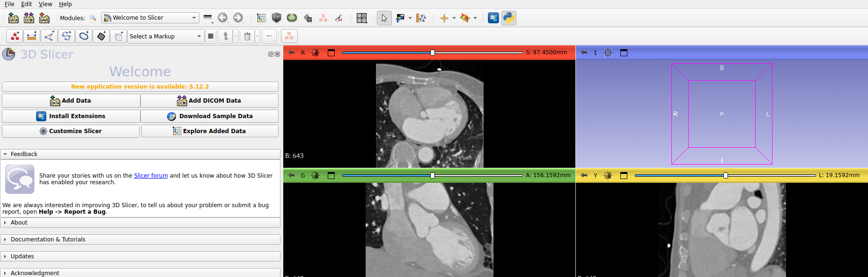The image size is (868, 277).
Task: Create a new open curve markup
Action: pos(66,36)
